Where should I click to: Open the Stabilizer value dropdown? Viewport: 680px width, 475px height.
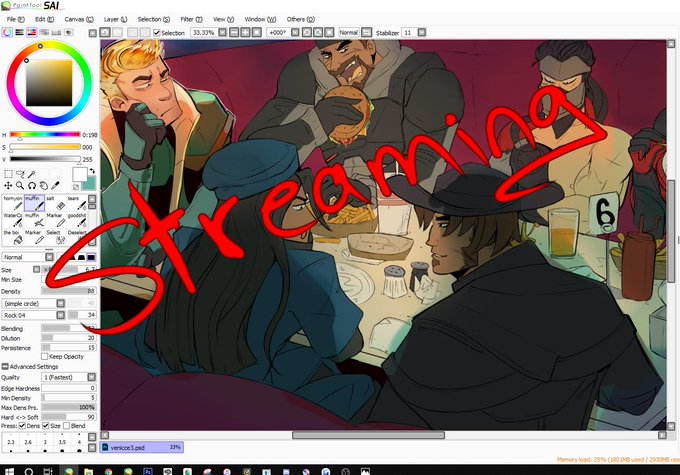[422, 33]
